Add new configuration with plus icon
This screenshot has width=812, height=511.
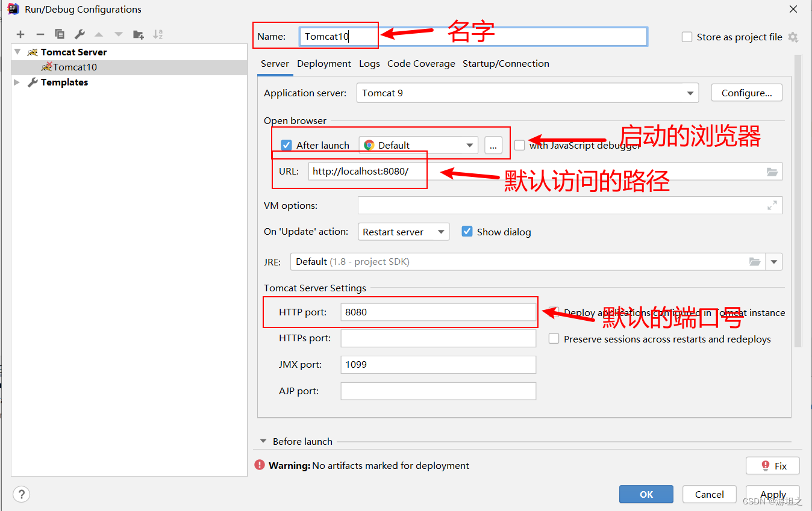click(20, 35)
